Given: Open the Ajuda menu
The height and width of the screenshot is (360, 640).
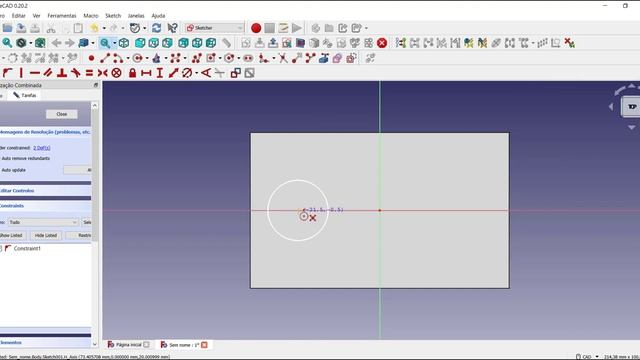Looking at the screenshot, I should click(158, 16).
